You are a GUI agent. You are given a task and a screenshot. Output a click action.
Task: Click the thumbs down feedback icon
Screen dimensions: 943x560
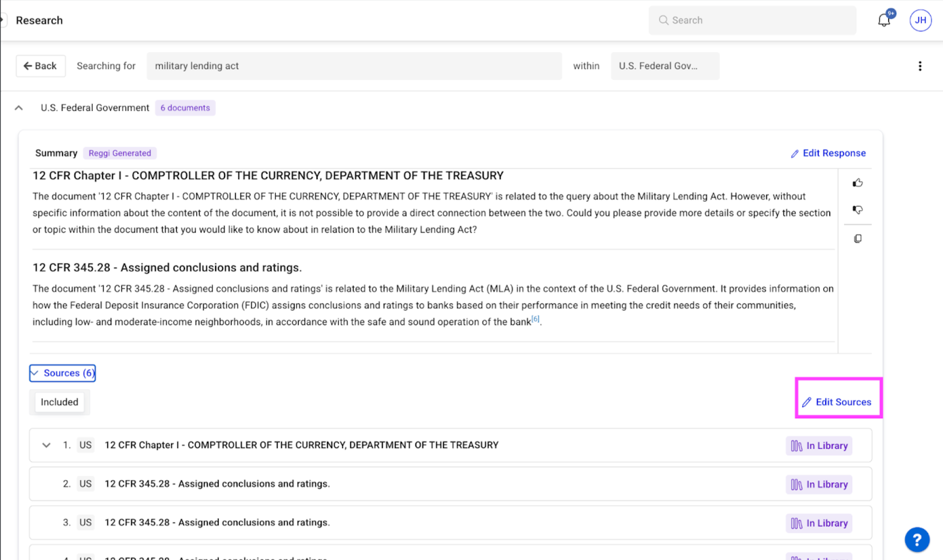pos(858,210)
